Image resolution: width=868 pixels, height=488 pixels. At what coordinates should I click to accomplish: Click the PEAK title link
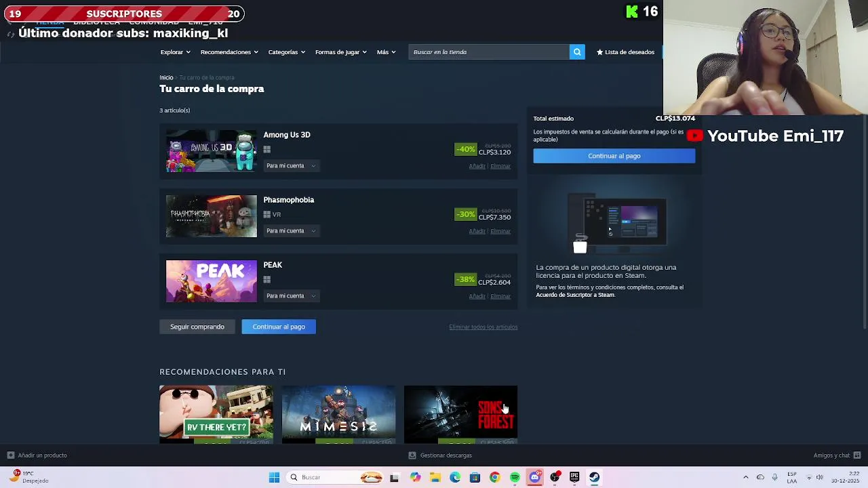tap(273, 265)
